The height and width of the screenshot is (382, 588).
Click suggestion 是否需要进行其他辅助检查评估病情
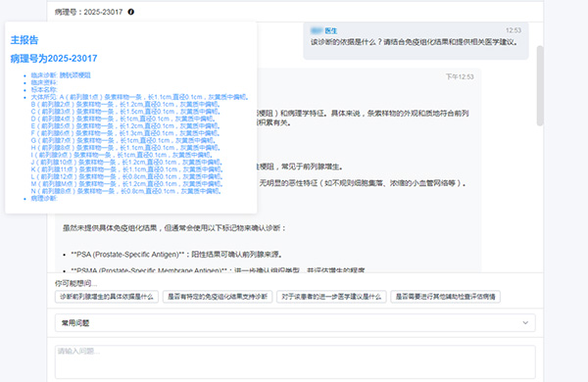446,297
